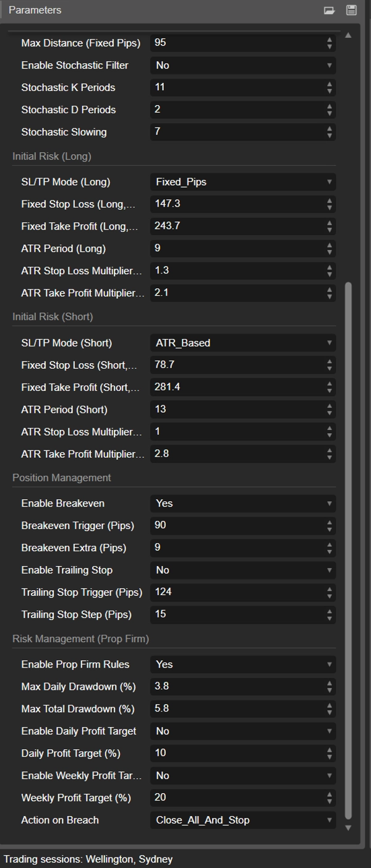The image size is (371, 868).
Task: Open the Enable Stochastic Filter dropdown
Action: pyautogui.click(x=242, y=66)
